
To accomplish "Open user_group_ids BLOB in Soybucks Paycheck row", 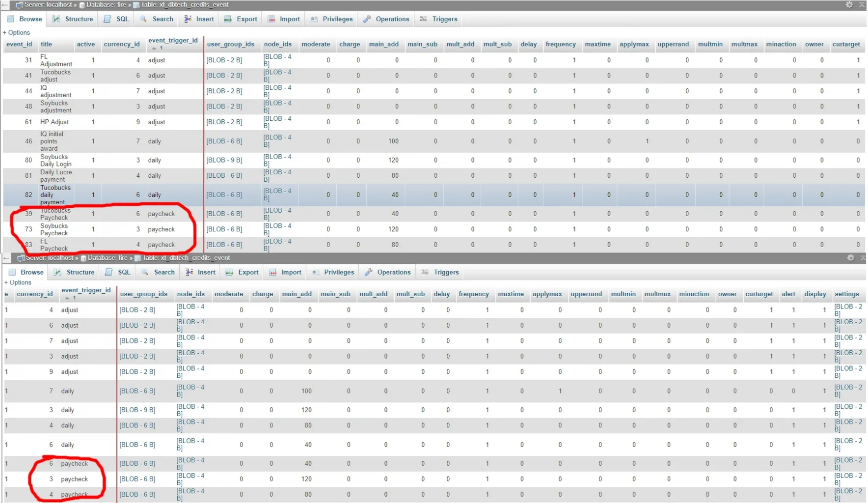I will point(224,229).
